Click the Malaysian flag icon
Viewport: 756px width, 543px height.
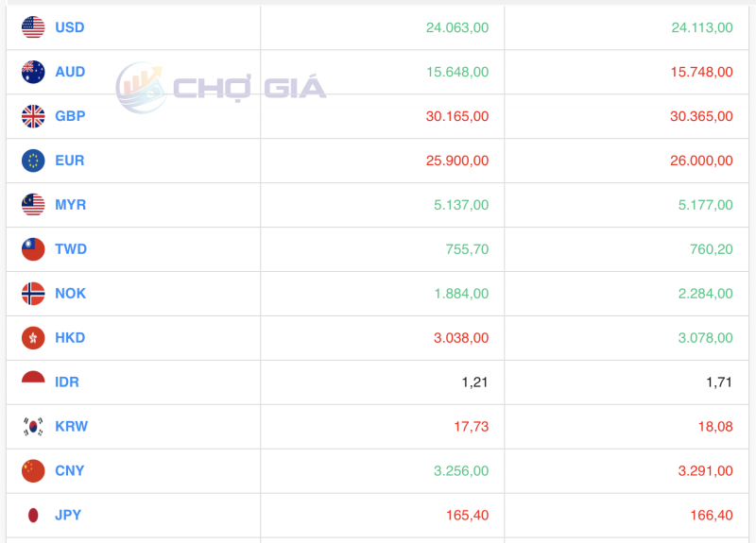(33, 205)
